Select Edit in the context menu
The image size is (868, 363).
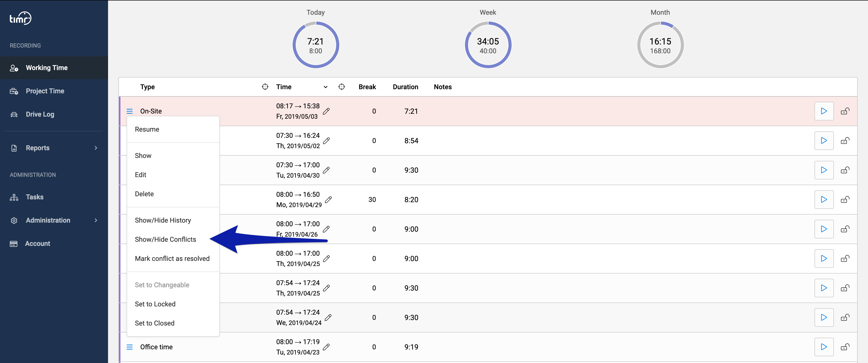173,175
